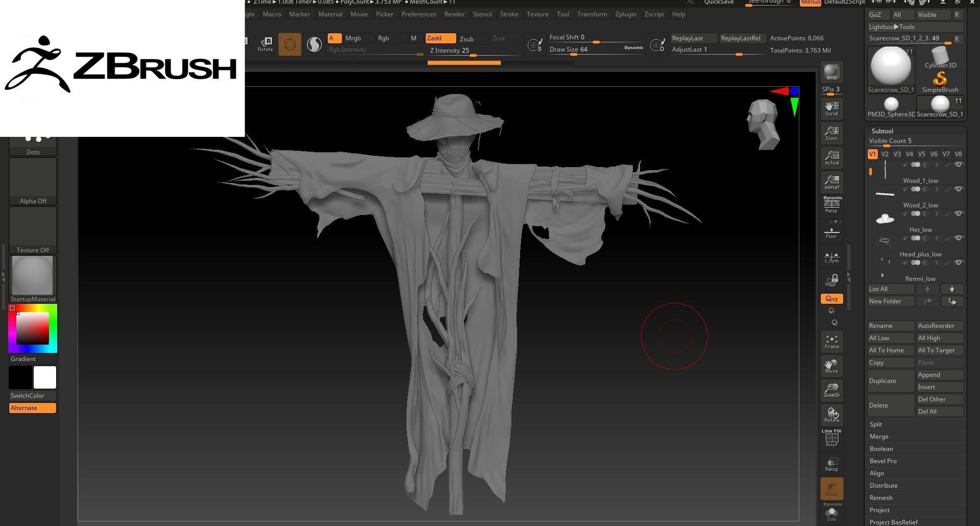Open the Stroke menu
The image size is (980, 526).
[x=509, y=14]
